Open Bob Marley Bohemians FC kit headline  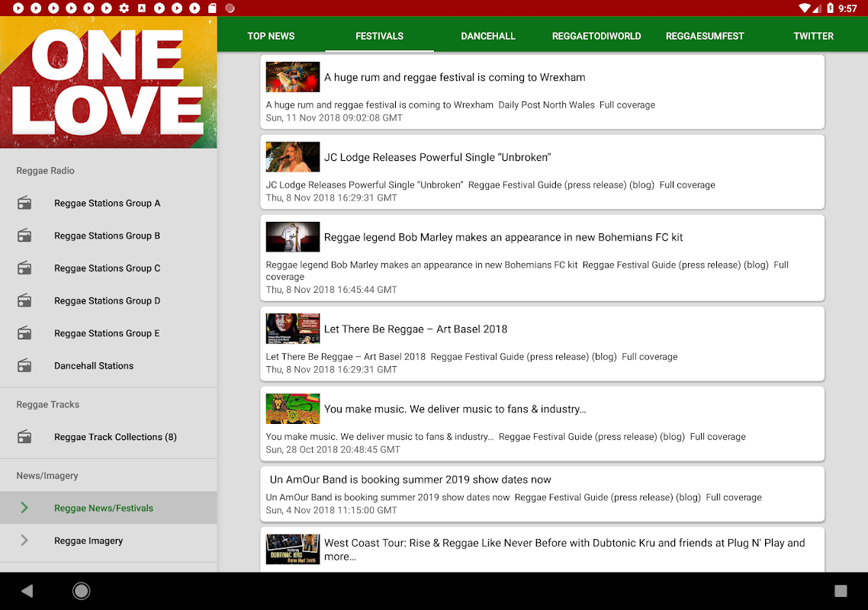(503, 237)
